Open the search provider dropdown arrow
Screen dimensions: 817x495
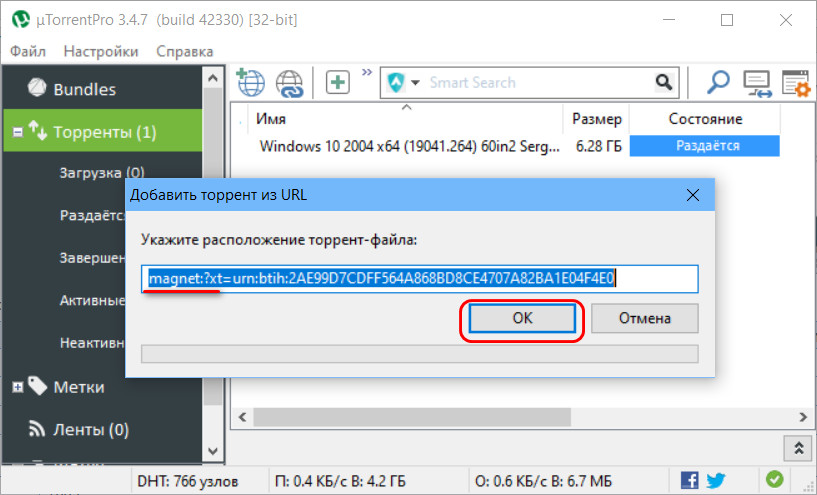(415, 82)
